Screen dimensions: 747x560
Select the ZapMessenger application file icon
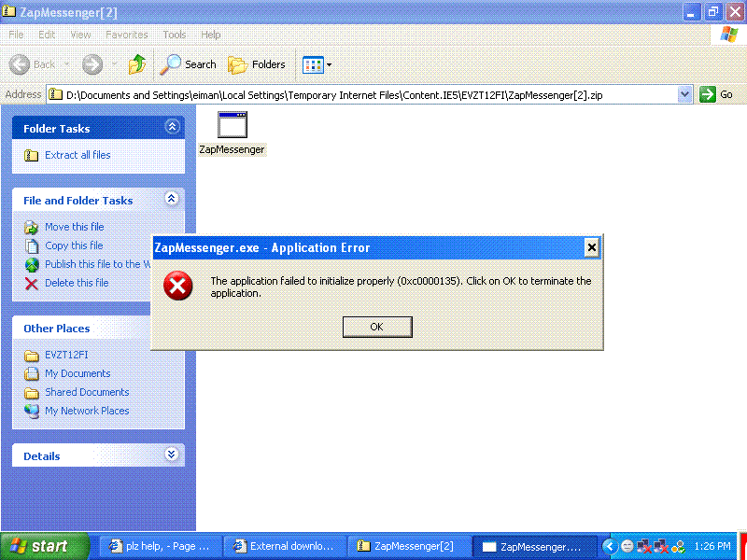(232, 126)
